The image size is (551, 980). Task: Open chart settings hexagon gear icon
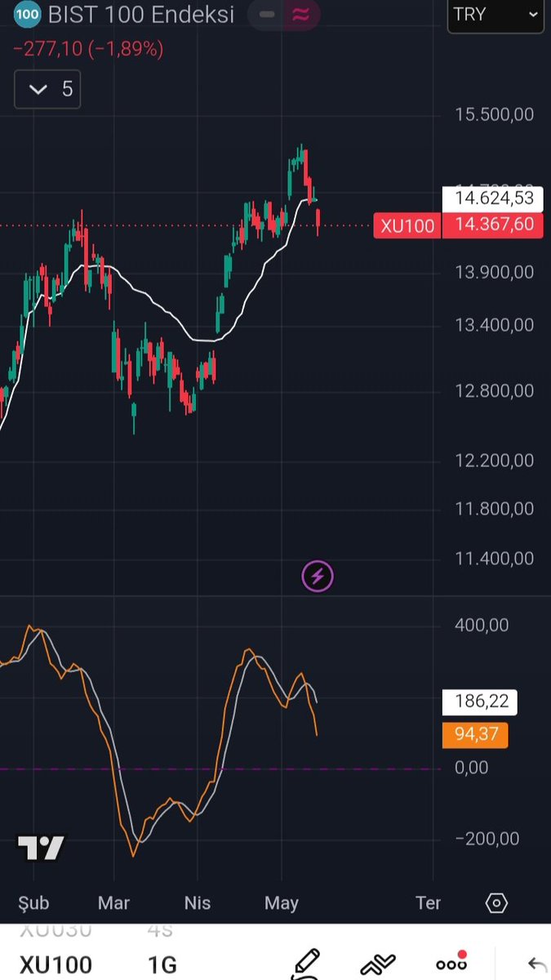[496, 903]
